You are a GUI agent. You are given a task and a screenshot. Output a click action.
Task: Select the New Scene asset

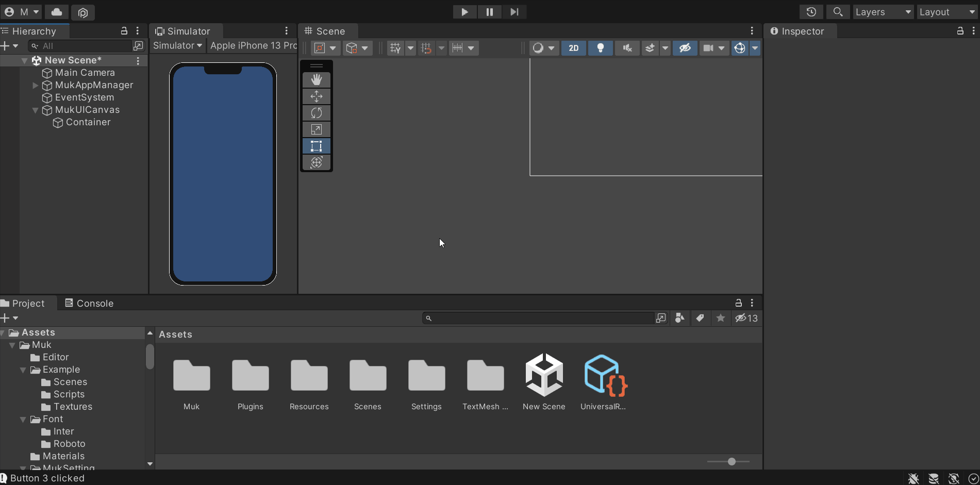pos(544,382)
